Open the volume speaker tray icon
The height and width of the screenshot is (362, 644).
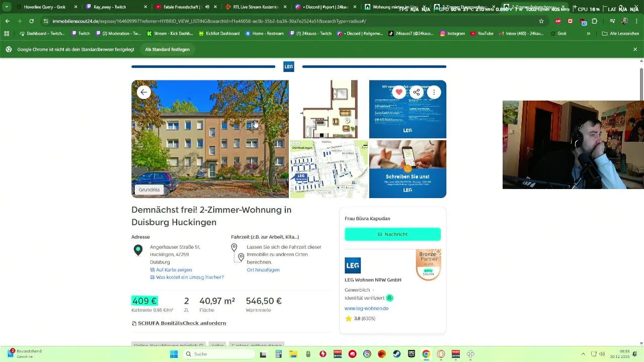tap(602, 354)
